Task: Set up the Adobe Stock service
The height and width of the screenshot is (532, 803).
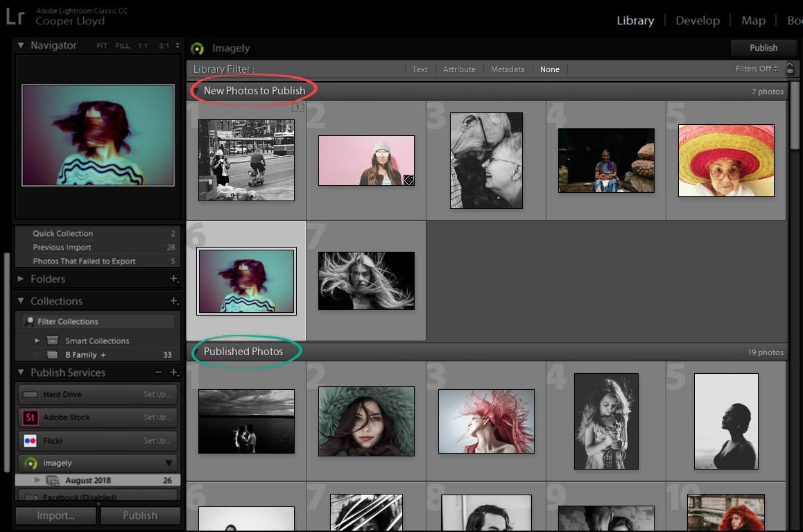Action: [x=157, y=418]
